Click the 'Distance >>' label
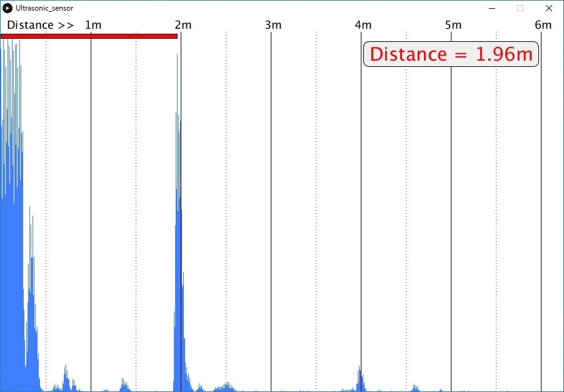564x392 pixels. click(x=39, y=25)
